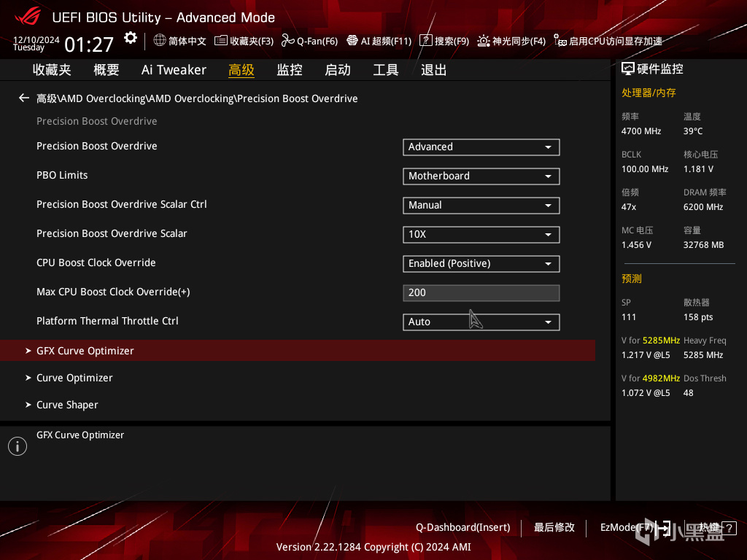Click 简体中文 language button

(x=187, y=41)
